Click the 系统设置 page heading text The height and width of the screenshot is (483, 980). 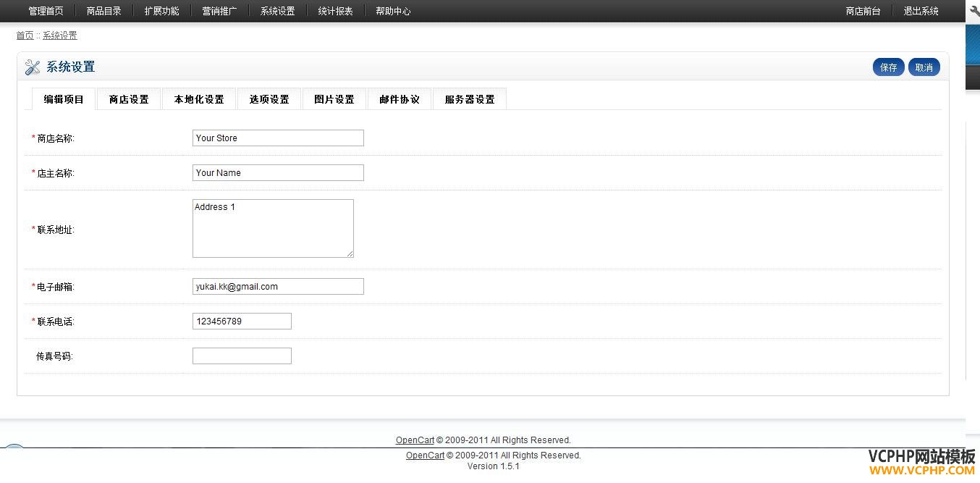coord(71,67)
